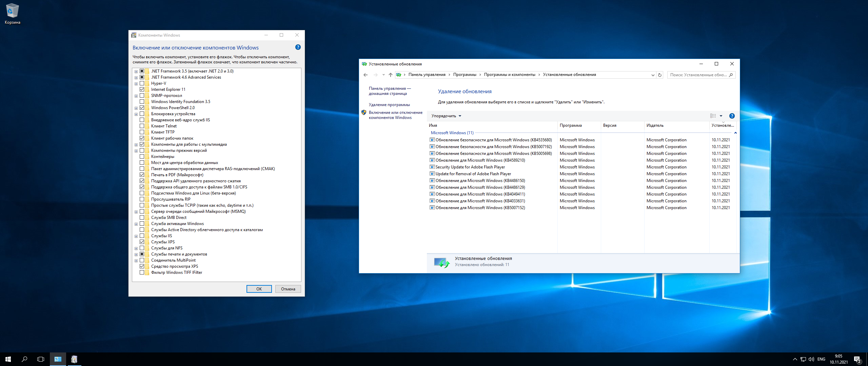Sort by the Издатель column header
The image size is (868, 366).
tap(676, 125)
